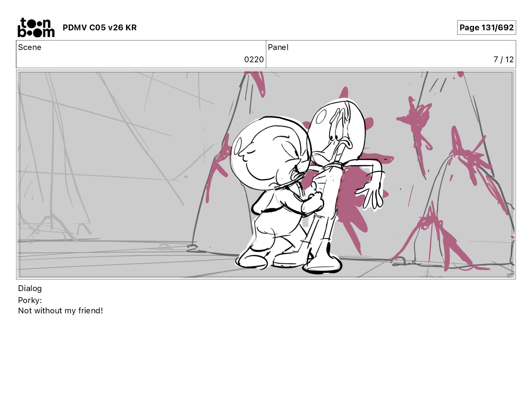
Task: Click the storyboard panel drawing
Action: tap(266, 174)
